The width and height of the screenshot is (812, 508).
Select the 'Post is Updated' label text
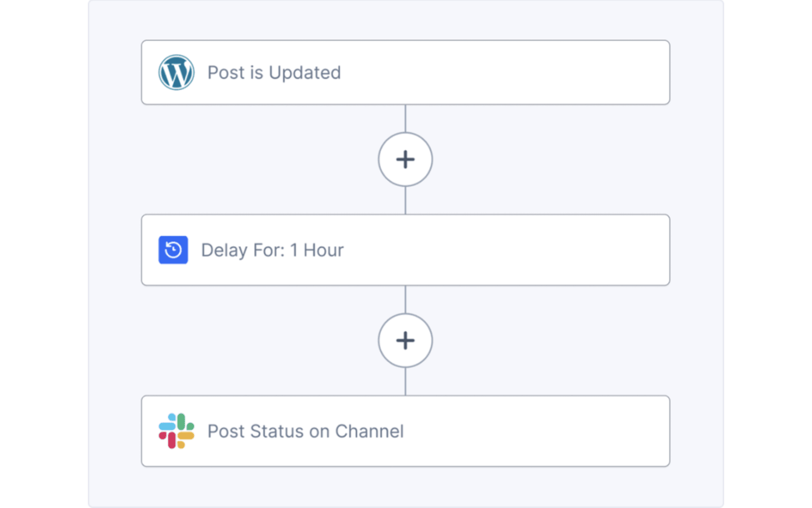click(x=274, y=73)
